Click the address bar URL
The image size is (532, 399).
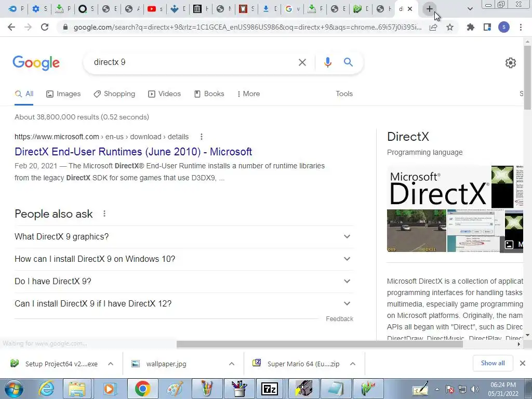248,27
